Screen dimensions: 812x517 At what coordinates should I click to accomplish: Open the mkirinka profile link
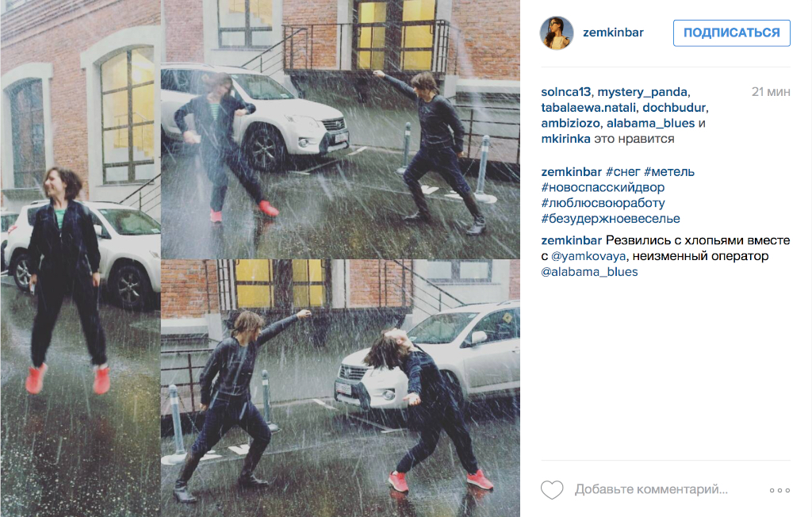coord(565,138)
